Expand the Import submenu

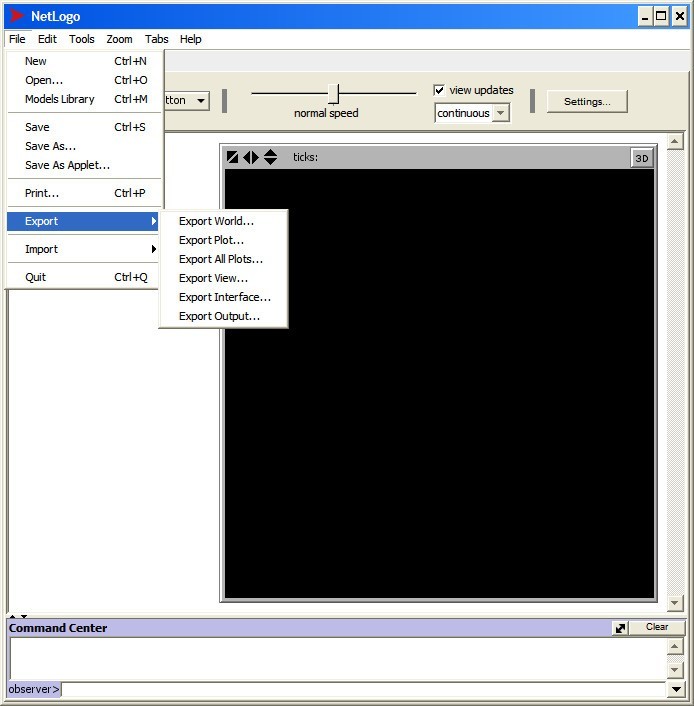(x=84, y=249)
